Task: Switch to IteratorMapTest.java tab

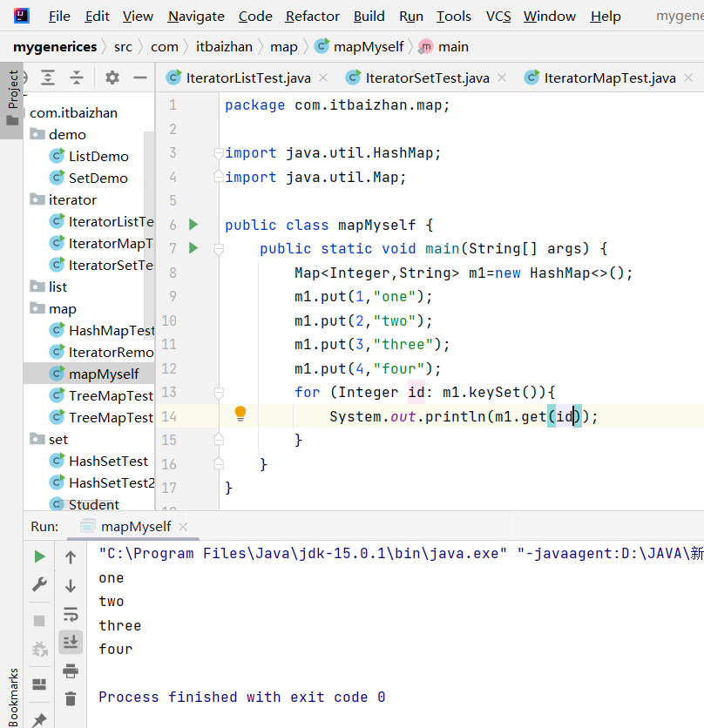Action: point(610,78)
